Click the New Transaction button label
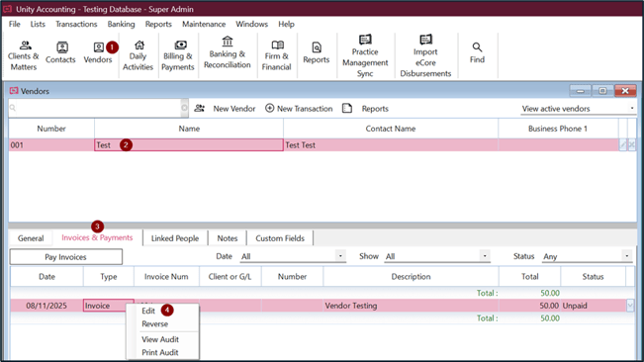 point(305,109)
